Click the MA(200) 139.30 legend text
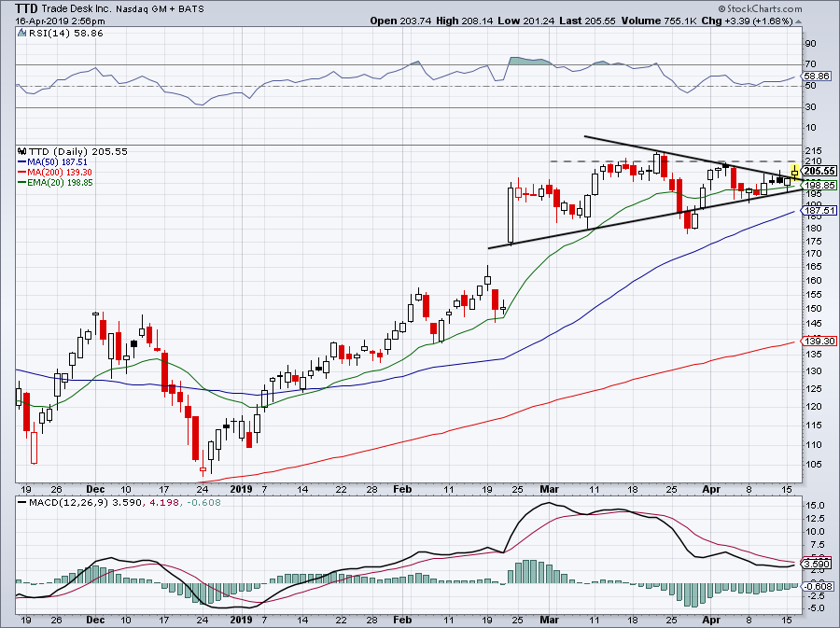Image resolution: width=840 pixels, height=628 pixels. point(60,173)
